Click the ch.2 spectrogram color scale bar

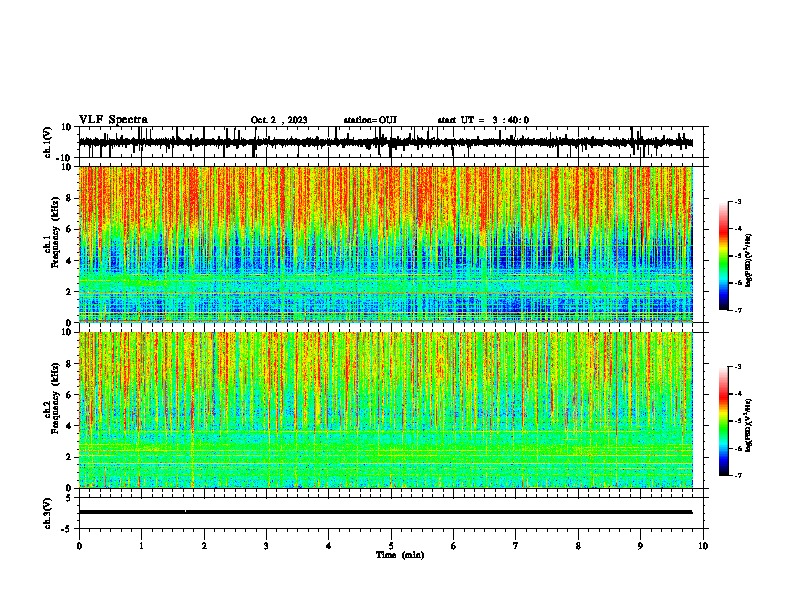[x=724, y=421]
